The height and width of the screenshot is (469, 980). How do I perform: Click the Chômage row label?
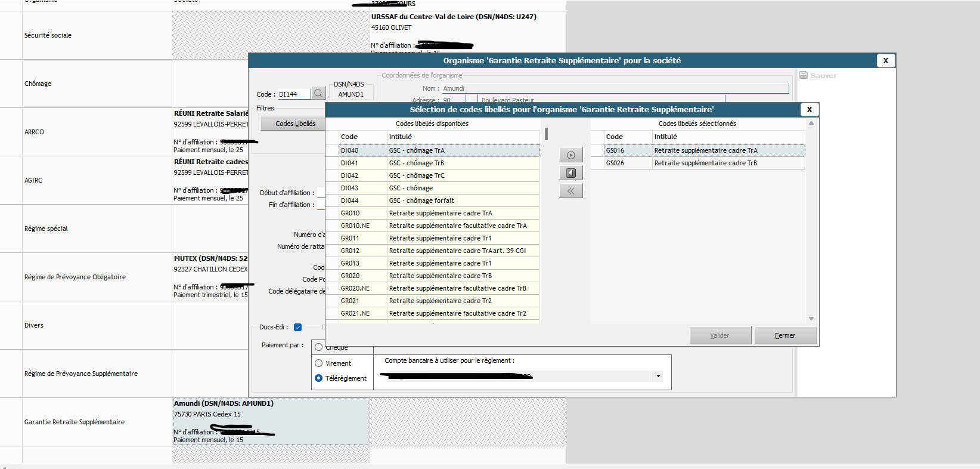click(38, 84)
